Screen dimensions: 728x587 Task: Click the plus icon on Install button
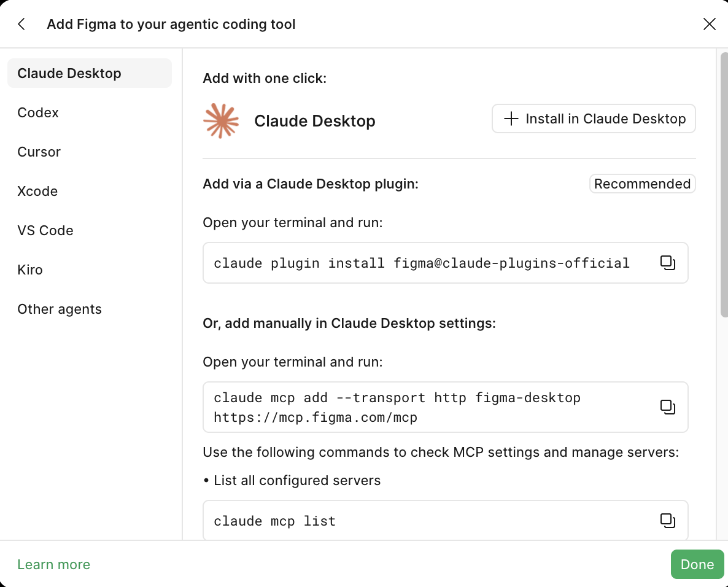(511, 119)
